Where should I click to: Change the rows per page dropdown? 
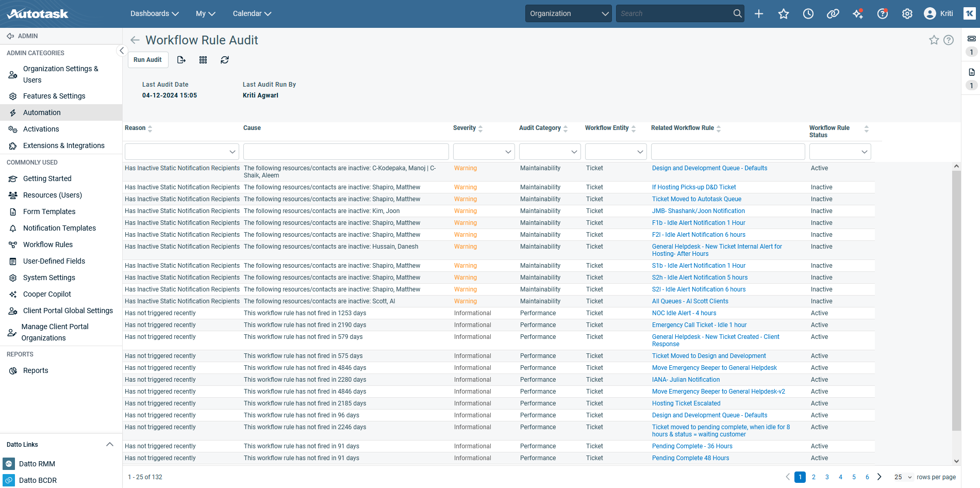903,477
